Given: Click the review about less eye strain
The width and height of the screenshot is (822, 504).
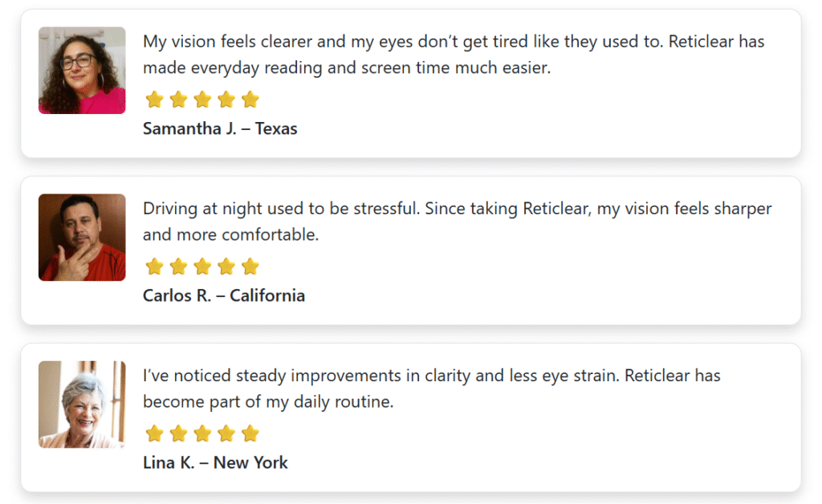Looking at the screenshot, I should coord(432,388).
